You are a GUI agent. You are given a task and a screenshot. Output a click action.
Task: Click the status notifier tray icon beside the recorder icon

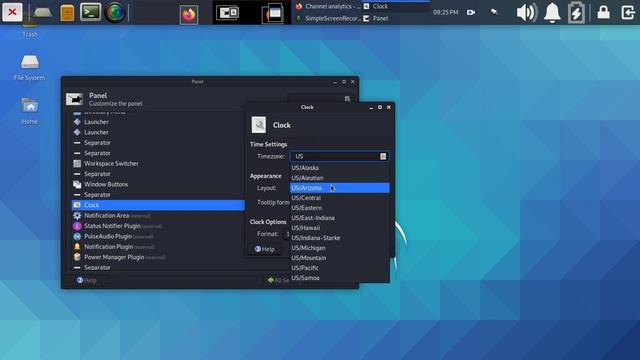point(494,12)
